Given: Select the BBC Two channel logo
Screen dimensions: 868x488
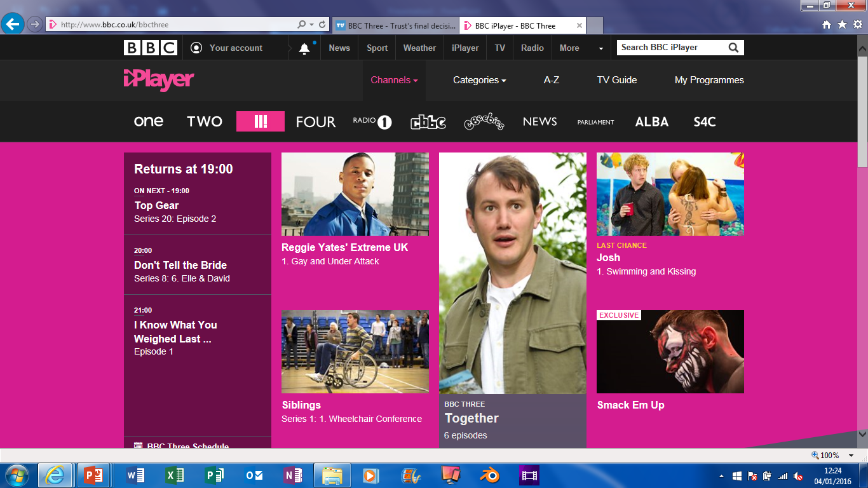Looking at the screenshot, I should click(x=205, y=121).
